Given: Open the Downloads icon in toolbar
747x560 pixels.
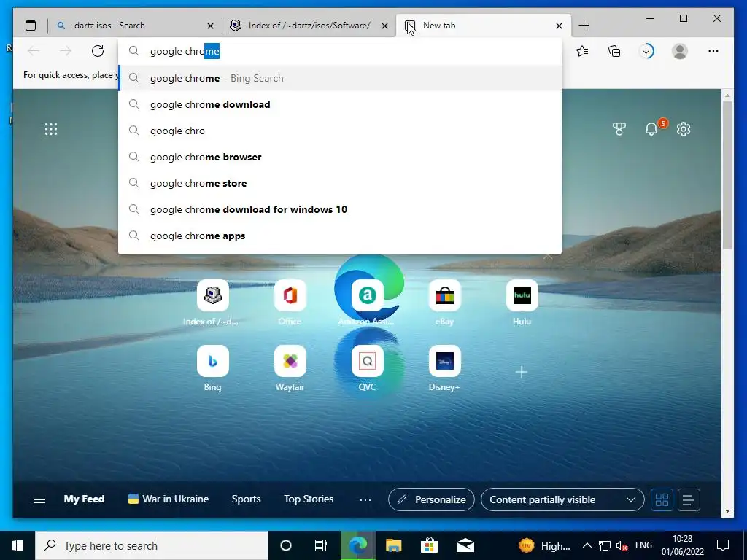Looking at the screenshot, I should pyautogui.click(x=647, y=51).
